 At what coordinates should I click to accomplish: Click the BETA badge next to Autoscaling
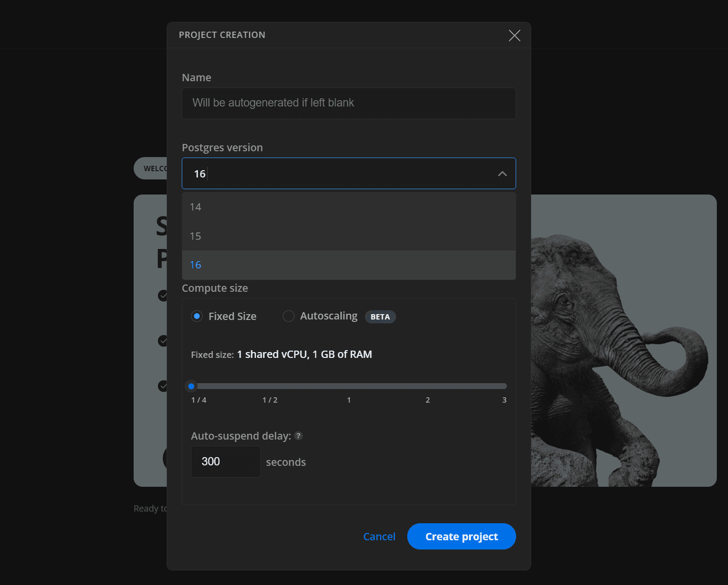(x=380, y=316)
